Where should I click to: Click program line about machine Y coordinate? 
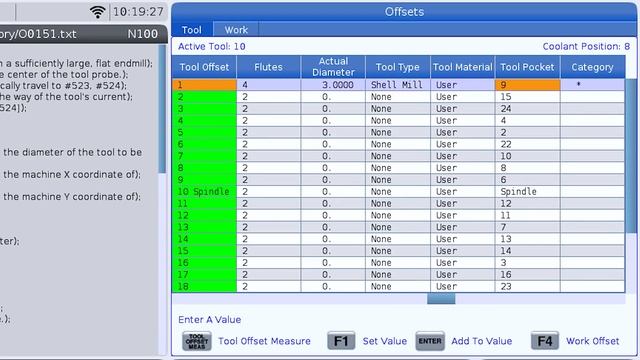[x=71, y=197]
